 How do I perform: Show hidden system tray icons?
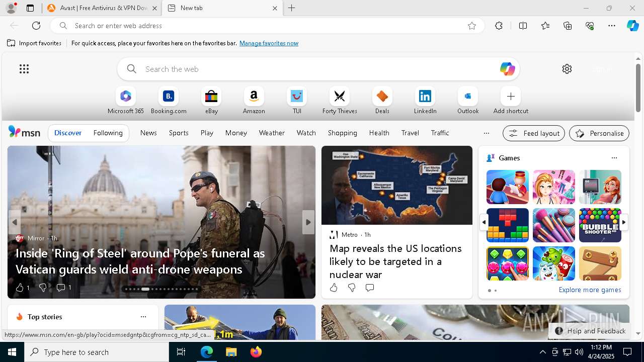[542, 352]
